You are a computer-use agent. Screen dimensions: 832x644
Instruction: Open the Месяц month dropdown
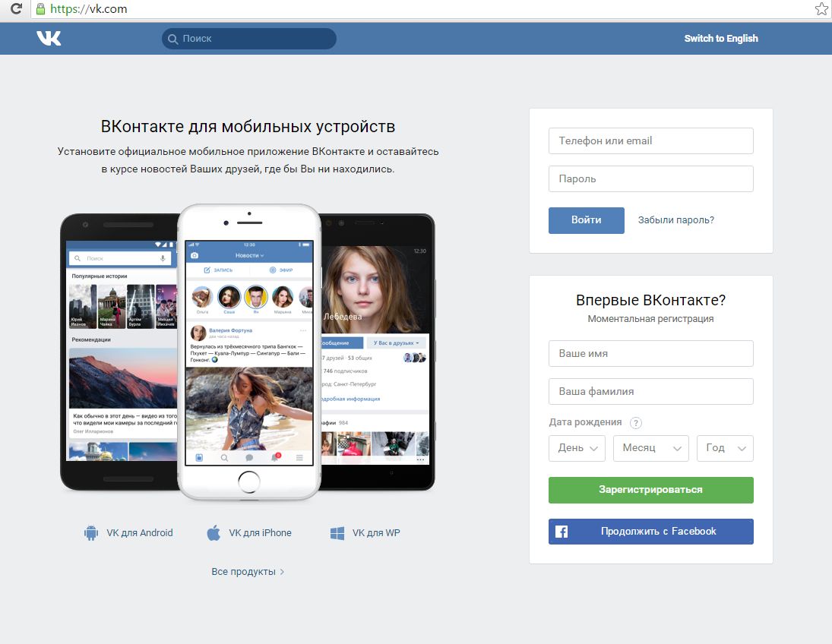tap(650, 448)
